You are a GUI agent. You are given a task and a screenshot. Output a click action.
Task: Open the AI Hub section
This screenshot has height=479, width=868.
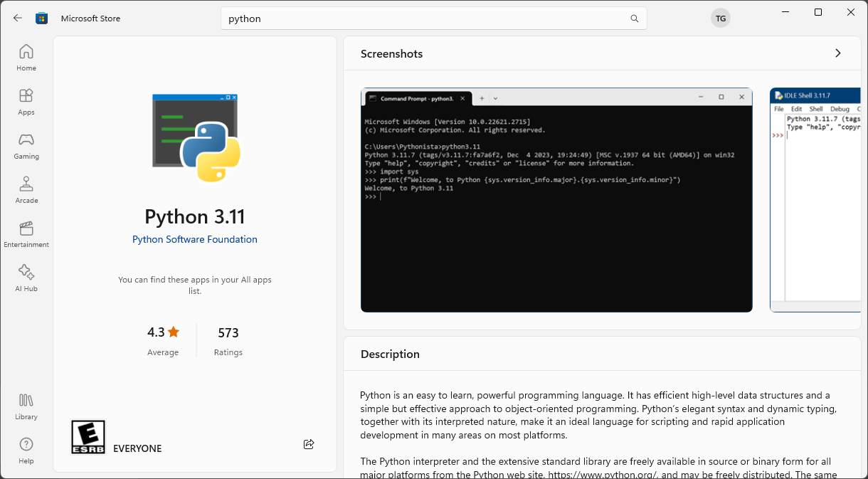(26, 279)
